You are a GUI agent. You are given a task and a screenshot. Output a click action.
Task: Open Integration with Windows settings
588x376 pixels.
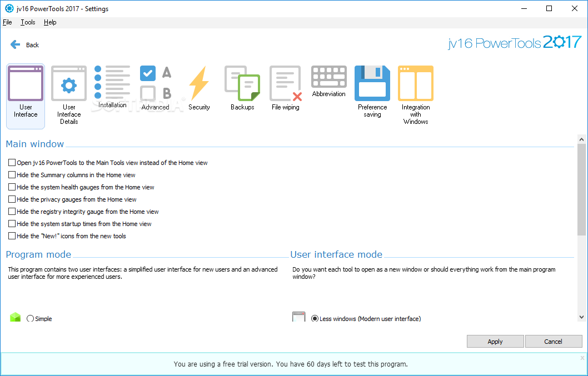point(416,95)
